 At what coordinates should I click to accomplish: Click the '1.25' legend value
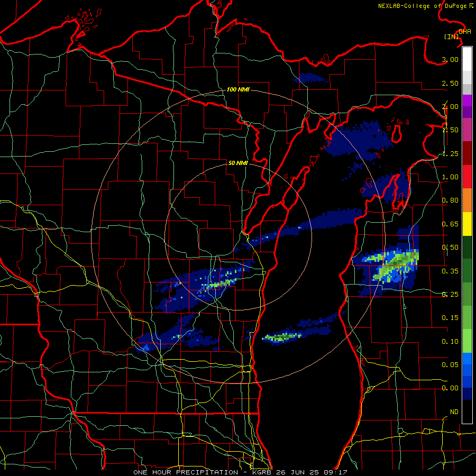click(450, 153)
